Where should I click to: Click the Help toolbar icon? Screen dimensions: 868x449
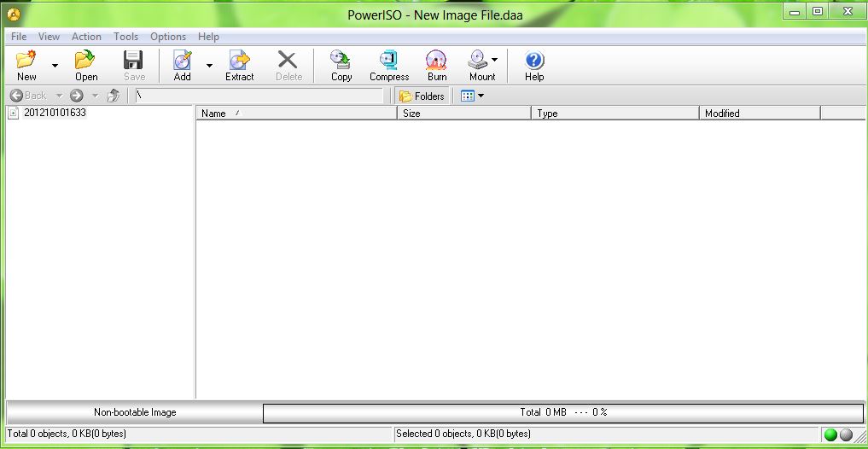(x=534, y=66)
